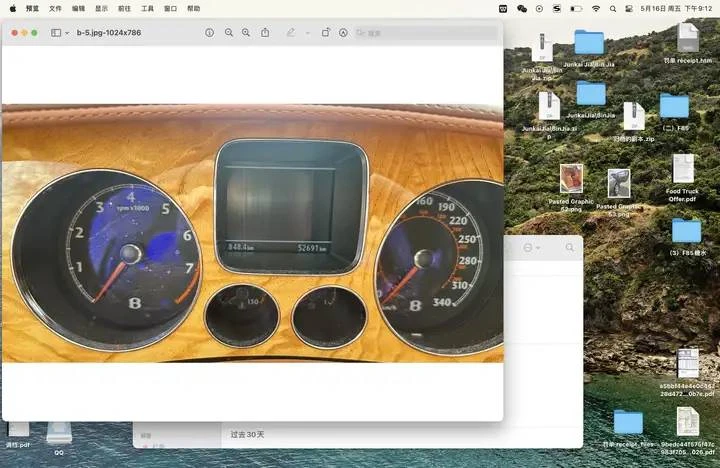Open the 编辑 menu
The width and height of the screenshot is (720, 468).
(78, 8)
